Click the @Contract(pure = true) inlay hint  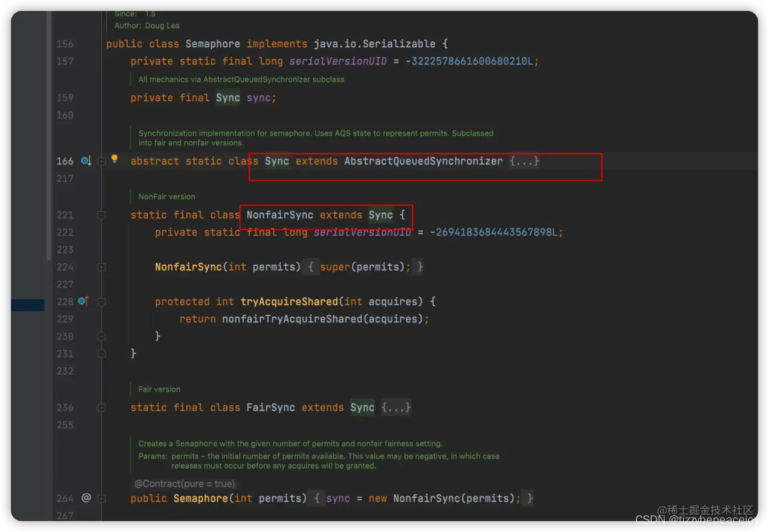tap(184, 484)
